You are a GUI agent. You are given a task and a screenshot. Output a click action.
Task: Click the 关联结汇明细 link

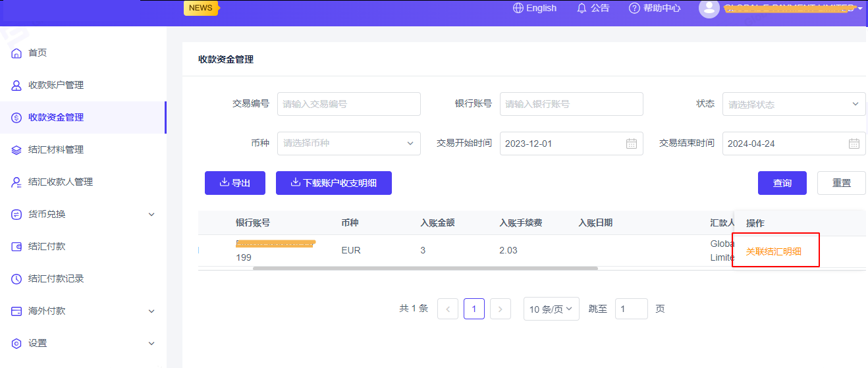(773, 251)
